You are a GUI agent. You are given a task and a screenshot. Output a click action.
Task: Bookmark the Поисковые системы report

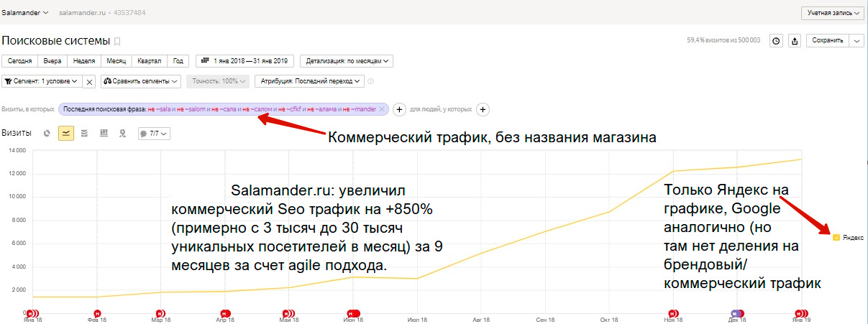click(117, 41)
